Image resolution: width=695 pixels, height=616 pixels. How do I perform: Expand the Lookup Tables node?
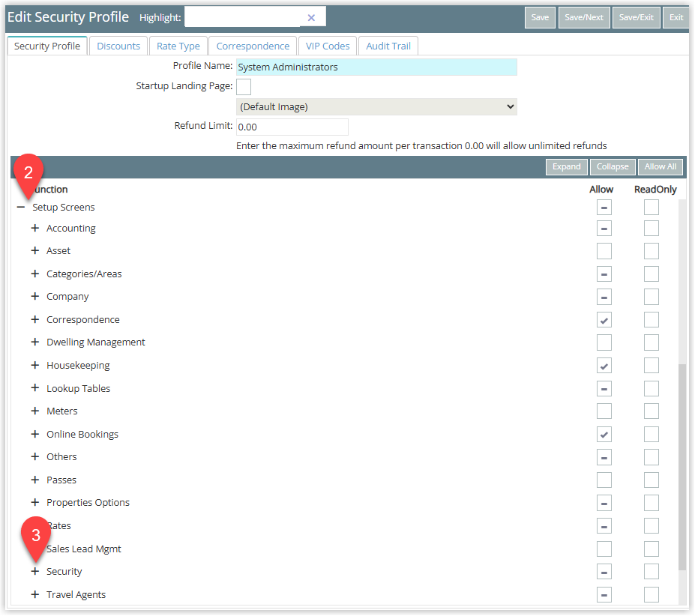(35, 388)
